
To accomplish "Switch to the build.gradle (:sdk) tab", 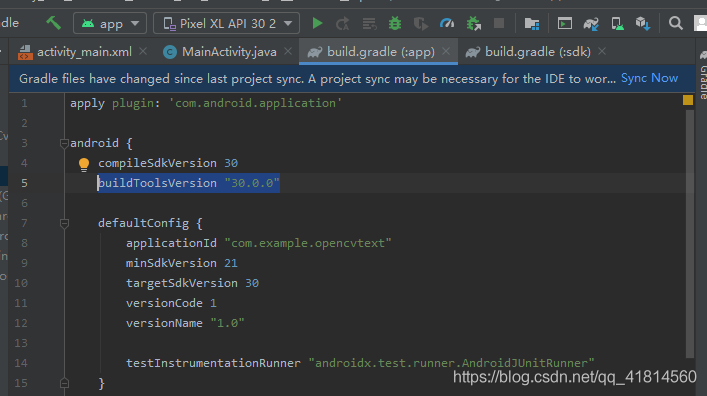I will click(528, 52).
